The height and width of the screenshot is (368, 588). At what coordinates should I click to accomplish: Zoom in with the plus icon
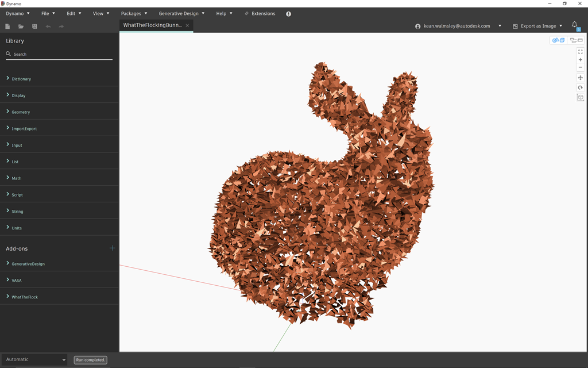580,60
